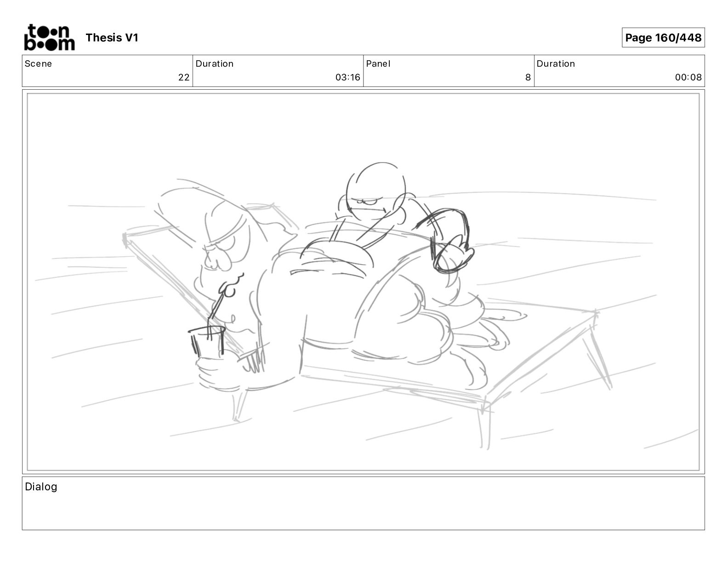Click the 'Scene' header label

pos(38,64)
